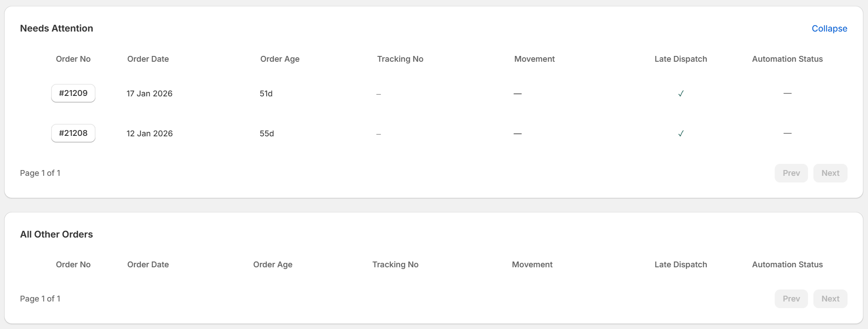
Task: Click the Late Dispatch checkmark for order #21209
Action: point(681,93)
